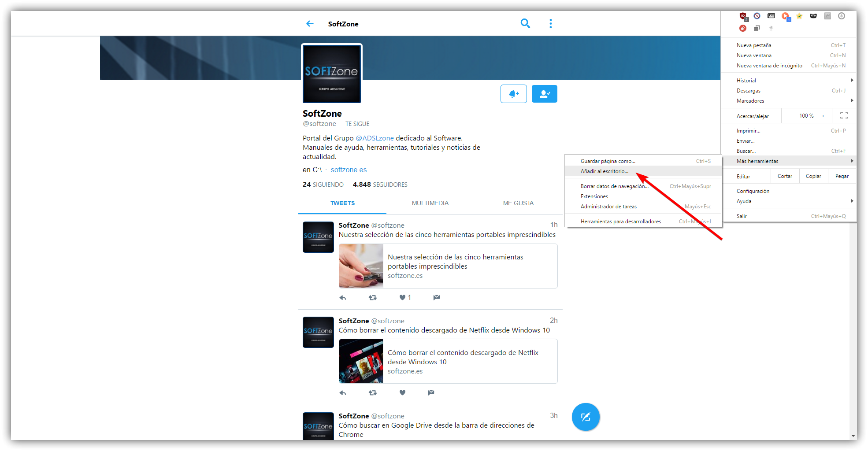Choose Añadir al escritorio...
Viewport: 868px width, 451px height.
tap(643, 171)
